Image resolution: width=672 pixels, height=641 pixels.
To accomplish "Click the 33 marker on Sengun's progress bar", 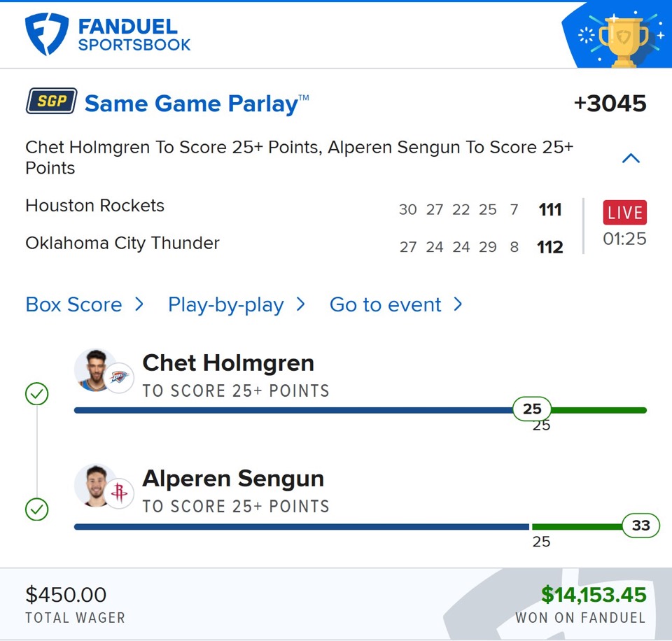I will 640,526.
